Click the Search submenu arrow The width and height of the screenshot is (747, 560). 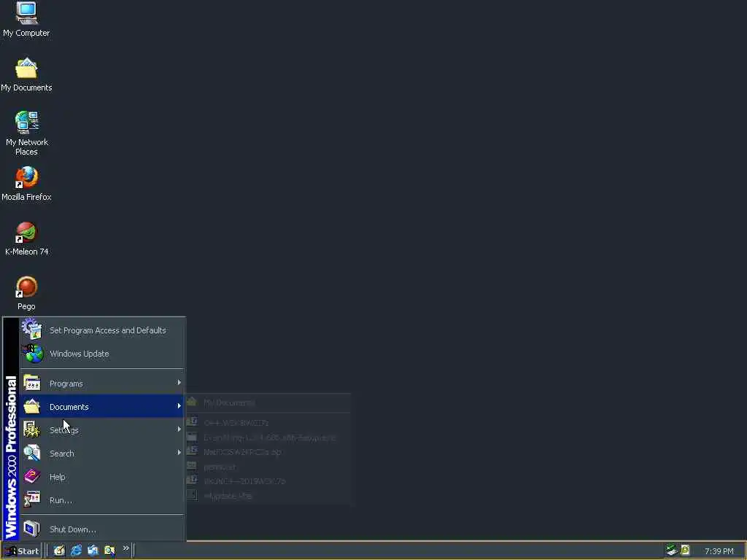click(x=179, y=452)
